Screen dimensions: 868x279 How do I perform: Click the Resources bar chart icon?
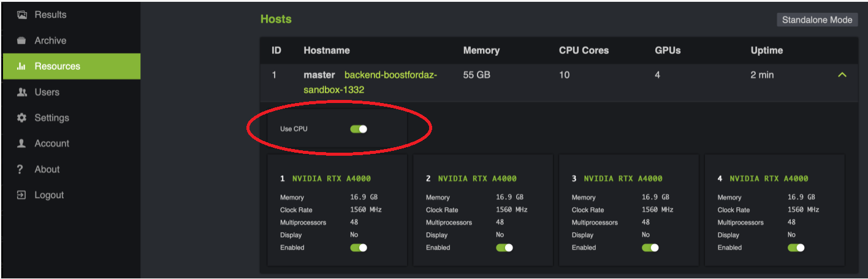[22, 66]
